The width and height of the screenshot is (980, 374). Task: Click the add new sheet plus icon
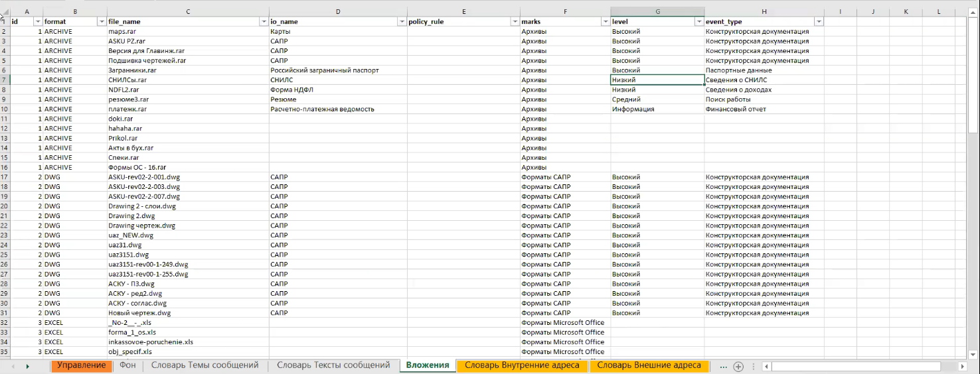pyautogui.click(x=738, y=366)
